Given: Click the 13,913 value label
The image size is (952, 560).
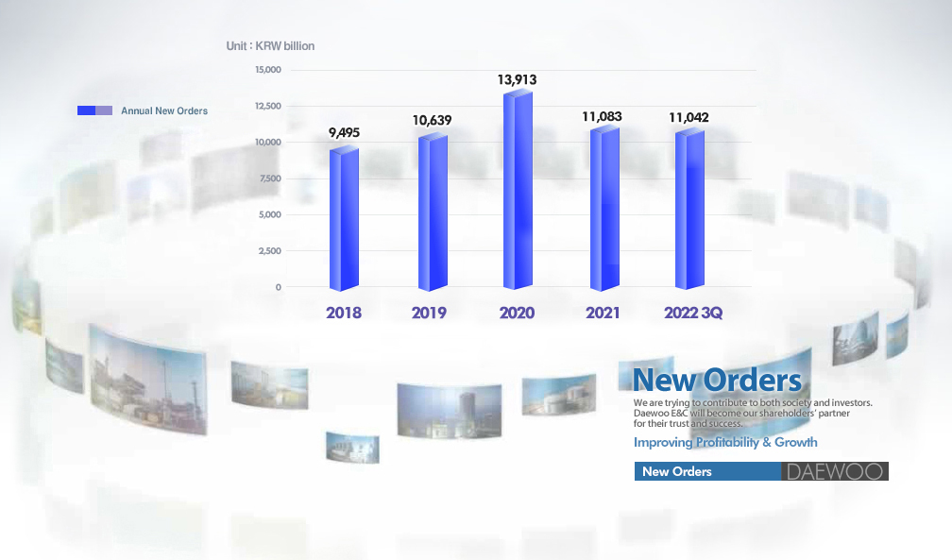Looking at the screenshot, I should (x=518, y=79).
